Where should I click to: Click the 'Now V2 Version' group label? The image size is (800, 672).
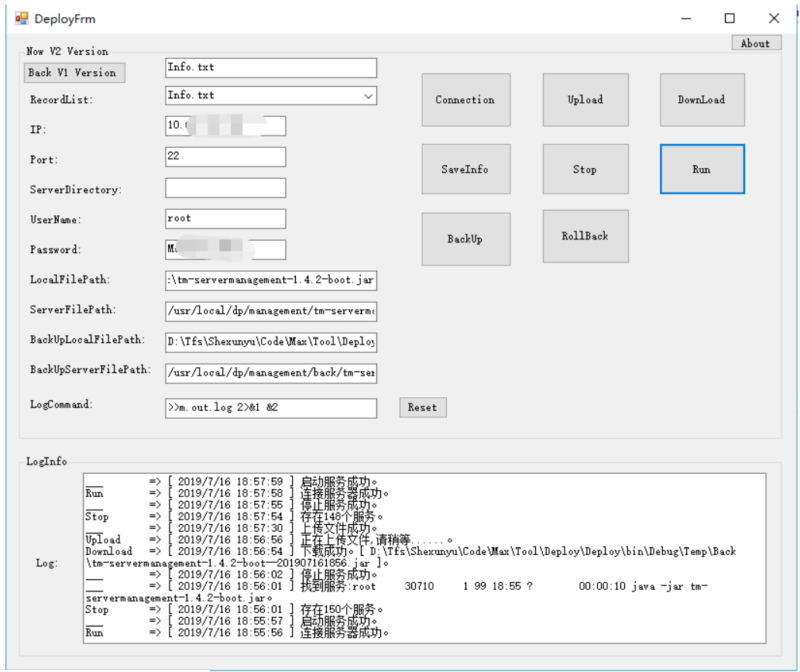(67, 52)
